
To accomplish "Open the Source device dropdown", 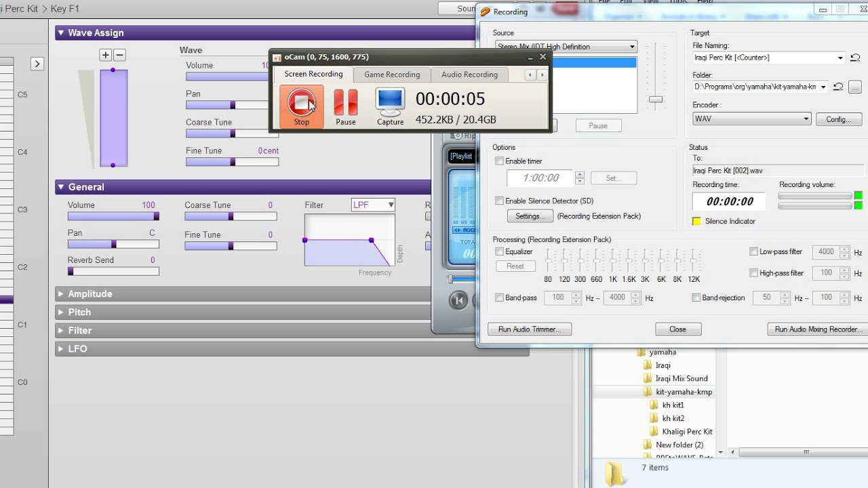I will pyautogui.click(x=632, y=47).
